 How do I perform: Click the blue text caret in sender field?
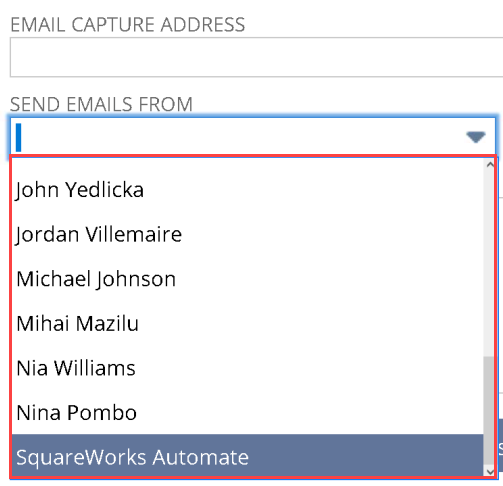(19, 137)
